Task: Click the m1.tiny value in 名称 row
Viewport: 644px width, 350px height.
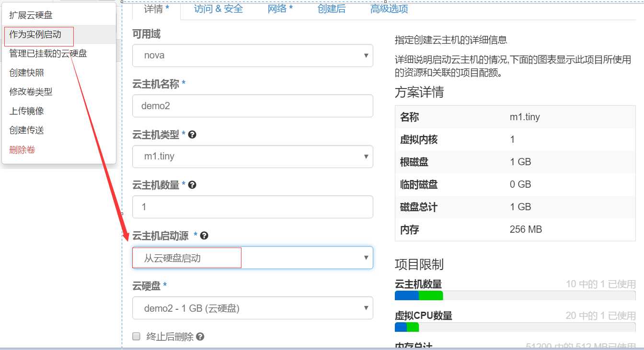Action: pyautogui.click(x=525, y=117)
